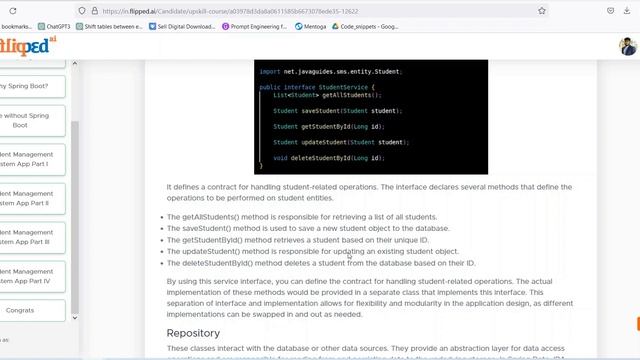Click the getAllStudents() bullet text
The height and width of the screenshot is (360, 640).
pos(302,217)
